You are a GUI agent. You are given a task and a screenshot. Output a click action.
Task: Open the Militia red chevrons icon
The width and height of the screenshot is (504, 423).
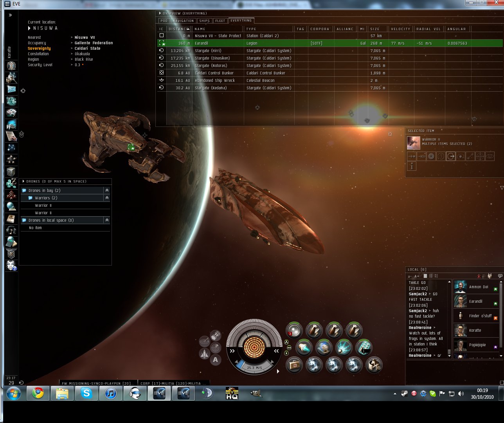pos(11,195)
